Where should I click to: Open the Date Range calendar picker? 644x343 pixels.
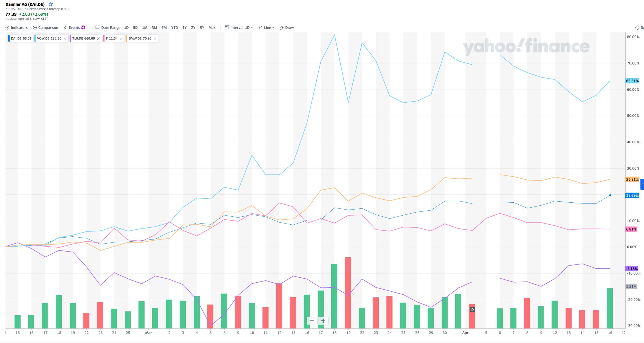coord(108,27)
